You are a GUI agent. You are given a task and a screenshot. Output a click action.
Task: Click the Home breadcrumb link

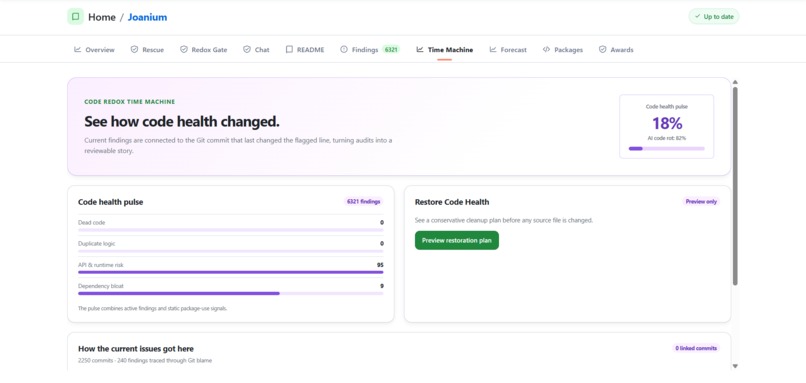pyautogui.click(x=102, y=17)
